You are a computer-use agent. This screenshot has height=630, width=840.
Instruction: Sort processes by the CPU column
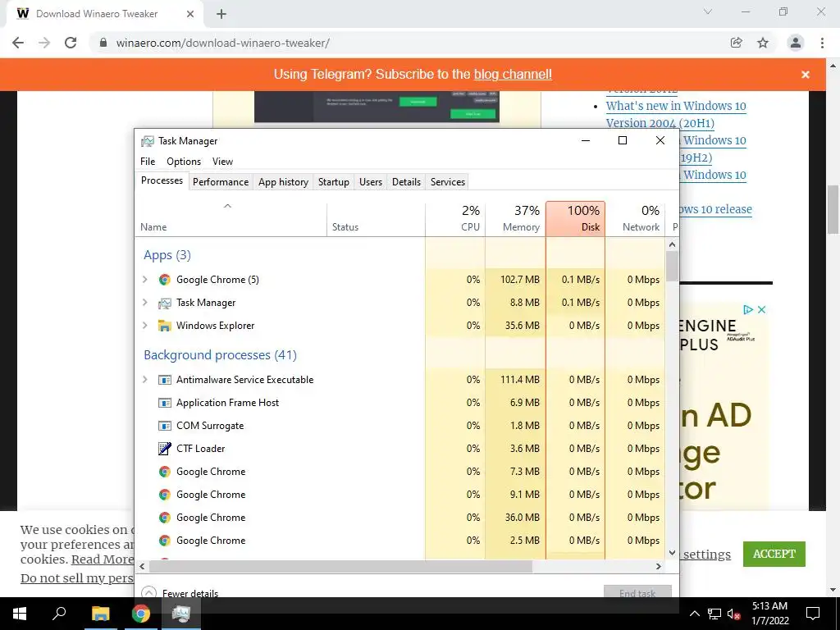[455, 218]
